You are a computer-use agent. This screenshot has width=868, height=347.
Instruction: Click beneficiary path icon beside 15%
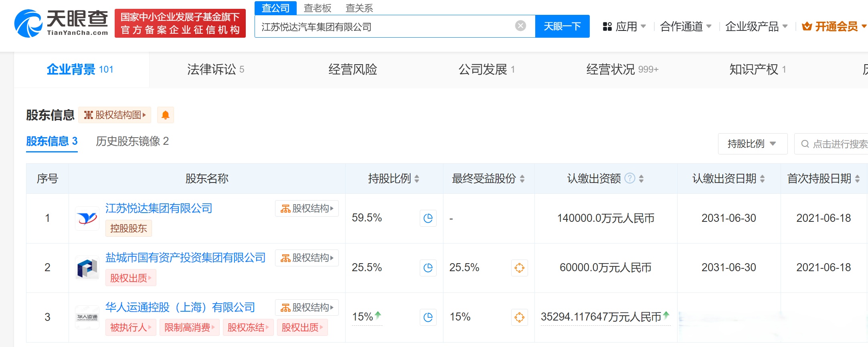coord(519,317)
